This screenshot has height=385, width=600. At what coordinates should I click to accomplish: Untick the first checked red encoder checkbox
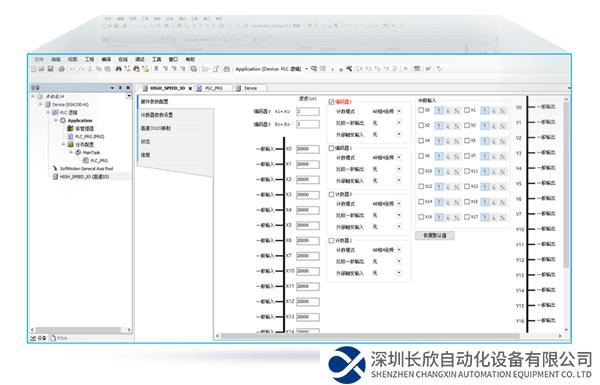(x=331, y=102)
